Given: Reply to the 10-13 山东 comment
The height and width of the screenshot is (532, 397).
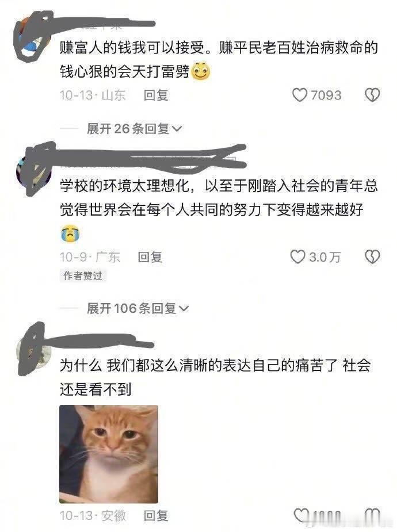Looking at the screenshot, I should tap(156, 95).
